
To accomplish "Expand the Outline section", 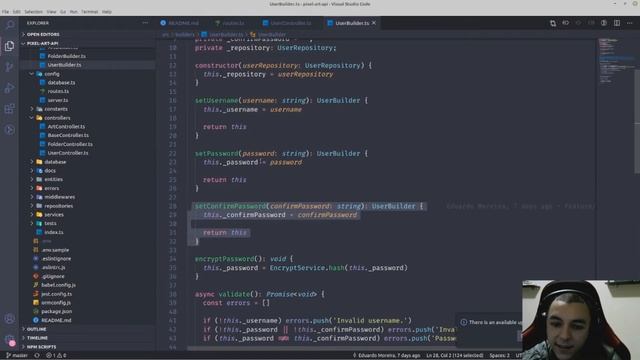I will tap(36, 329).
